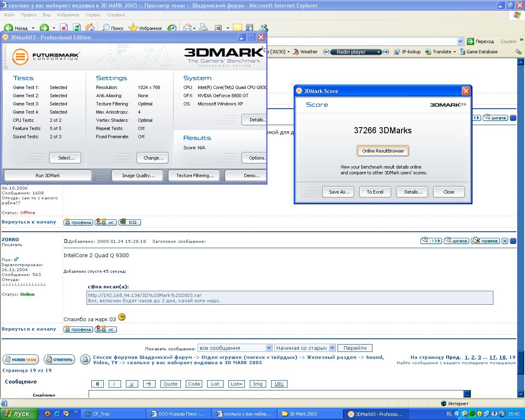Click правка edit on ZORRO's post
Viewport: 525px width, 420px height.
[485, 241]
